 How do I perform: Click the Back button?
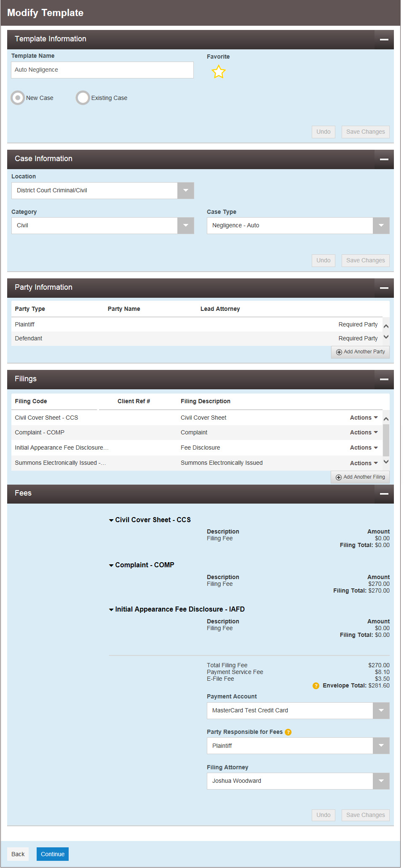(18, 854)
